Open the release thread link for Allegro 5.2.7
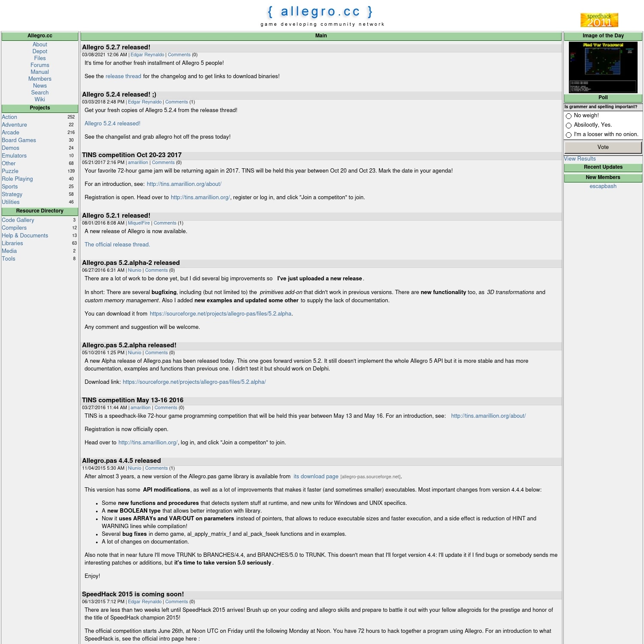644x644 pixels. click(123, 76)
